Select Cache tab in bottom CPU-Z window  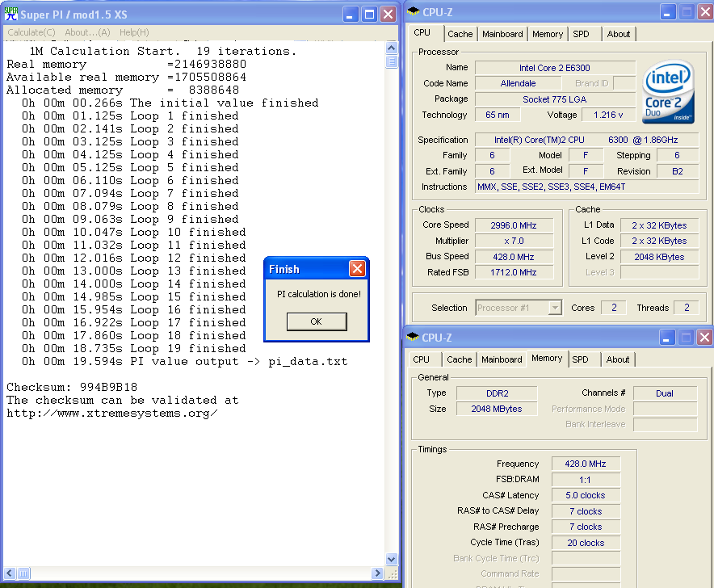tap(459, 359)
